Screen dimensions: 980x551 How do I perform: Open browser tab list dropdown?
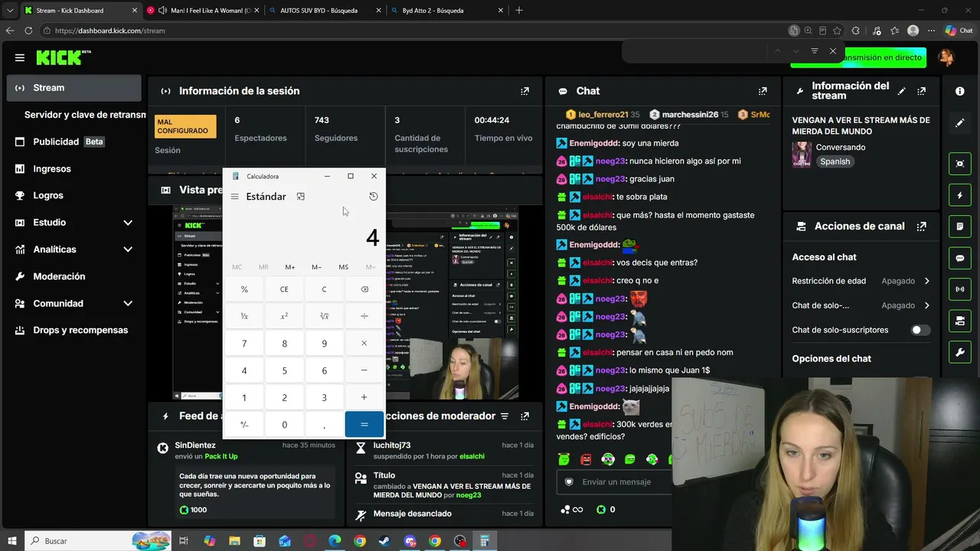pyautogui.click(x=10, y=11)
